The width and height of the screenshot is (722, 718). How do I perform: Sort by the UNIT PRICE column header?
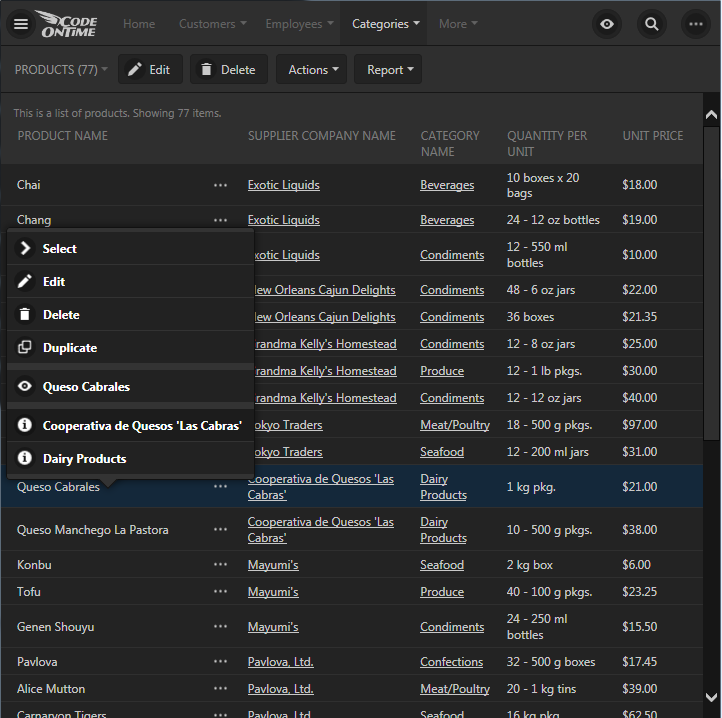pyautogui.click(x=652, y=136)
